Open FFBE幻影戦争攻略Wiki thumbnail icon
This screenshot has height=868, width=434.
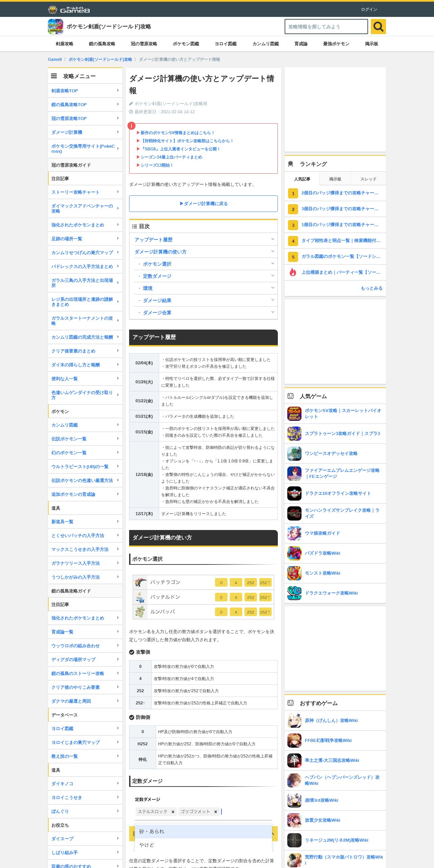(x=294, y=741)
